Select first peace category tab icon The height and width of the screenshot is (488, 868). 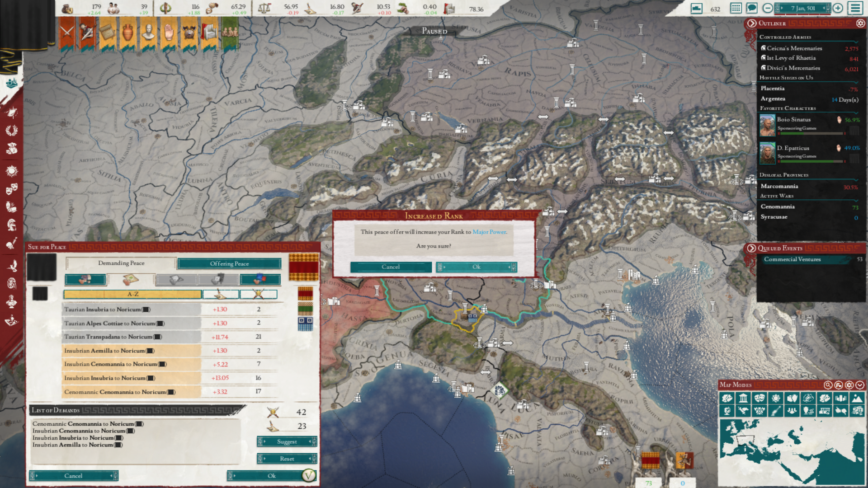pyautogui.click(x=85, y=280)
